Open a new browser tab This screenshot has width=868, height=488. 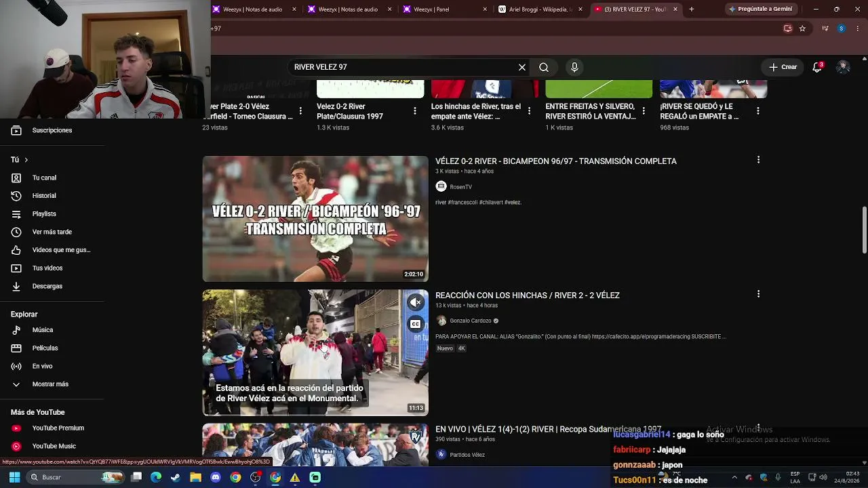[691, 9]
